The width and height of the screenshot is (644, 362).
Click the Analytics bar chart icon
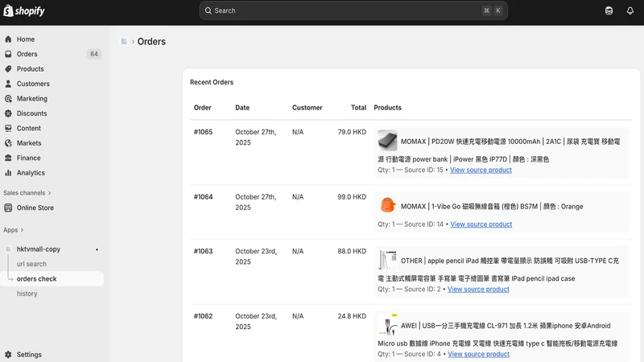click(8, 173)
